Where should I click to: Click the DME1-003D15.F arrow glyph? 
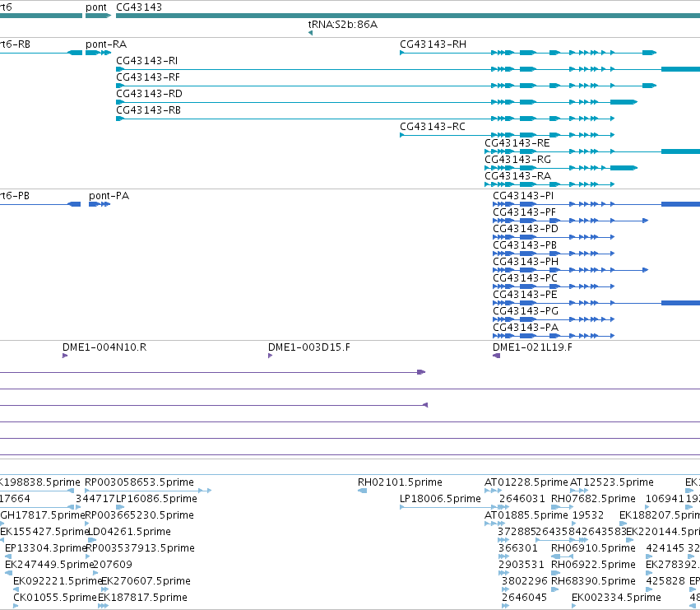(x=270, y=356)
